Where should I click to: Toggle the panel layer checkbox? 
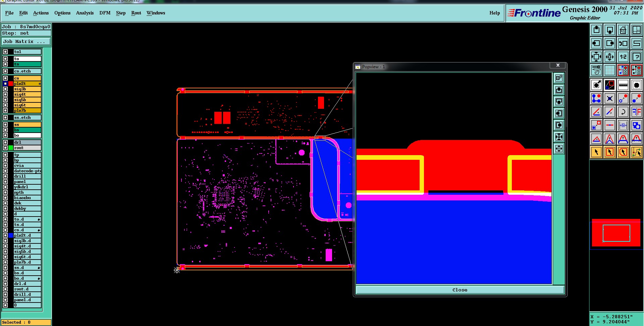[x=5, y=182]
